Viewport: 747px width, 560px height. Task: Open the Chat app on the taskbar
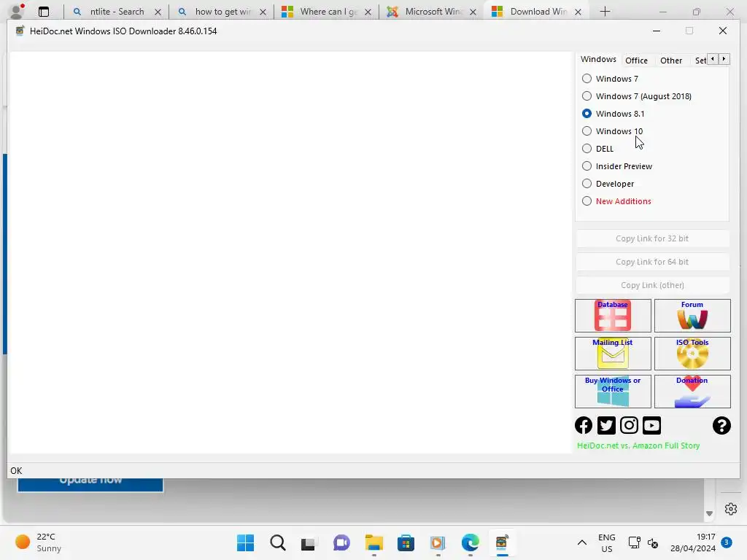pyautogui.click(x=341, y=542)
